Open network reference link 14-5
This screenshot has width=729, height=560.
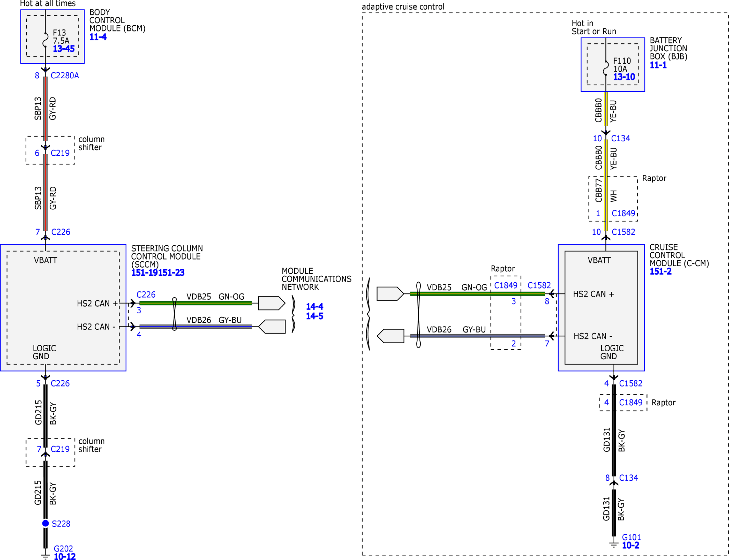315,316
